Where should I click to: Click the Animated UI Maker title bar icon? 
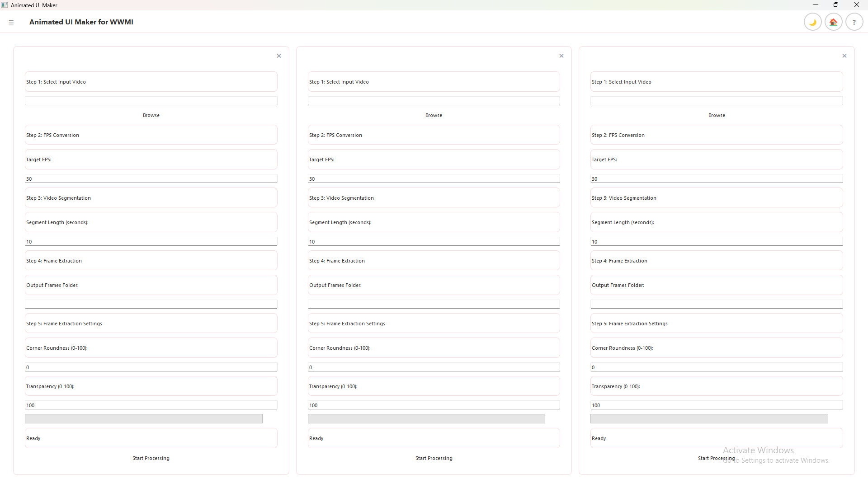(5, 5)
